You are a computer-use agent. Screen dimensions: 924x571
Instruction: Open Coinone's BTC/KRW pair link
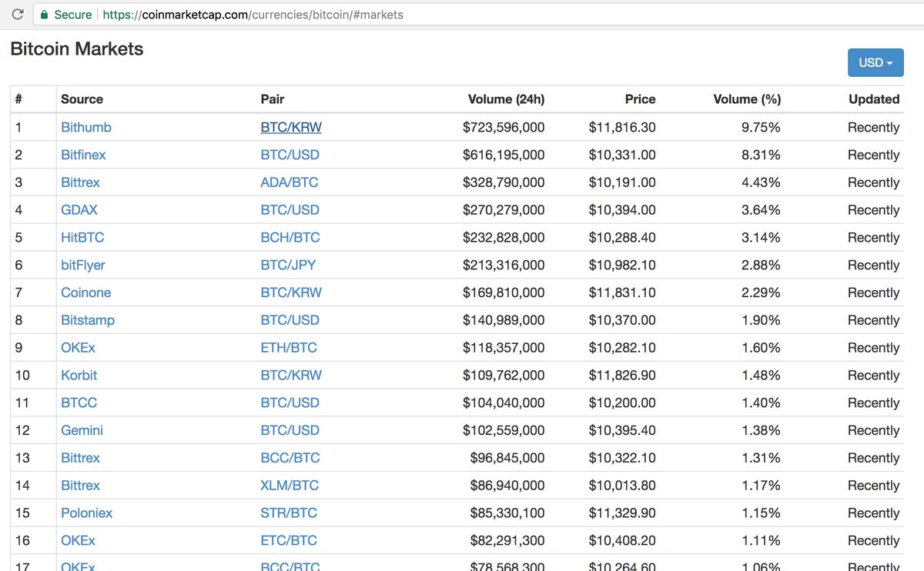coord(291,292)
